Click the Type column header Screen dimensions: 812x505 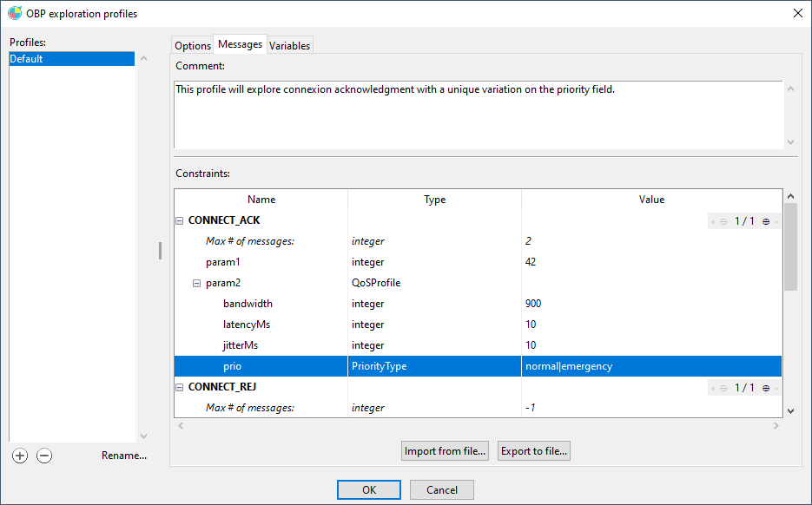pyautogui.click(x=434, y=200)
